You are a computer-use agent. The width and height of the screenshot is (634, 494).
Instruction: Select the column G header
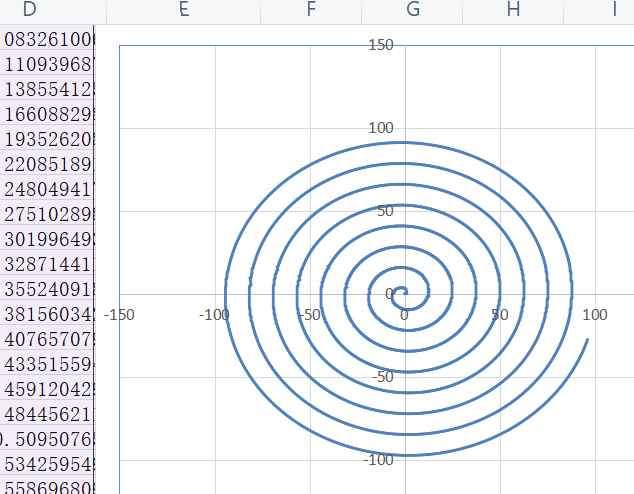(x=412, y=10)
